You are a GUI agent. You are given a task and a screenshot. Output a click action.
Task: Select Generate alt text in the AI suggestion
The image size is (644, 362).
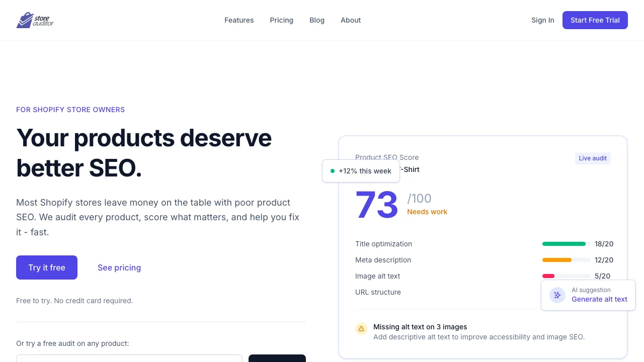[x=599, y=299]
